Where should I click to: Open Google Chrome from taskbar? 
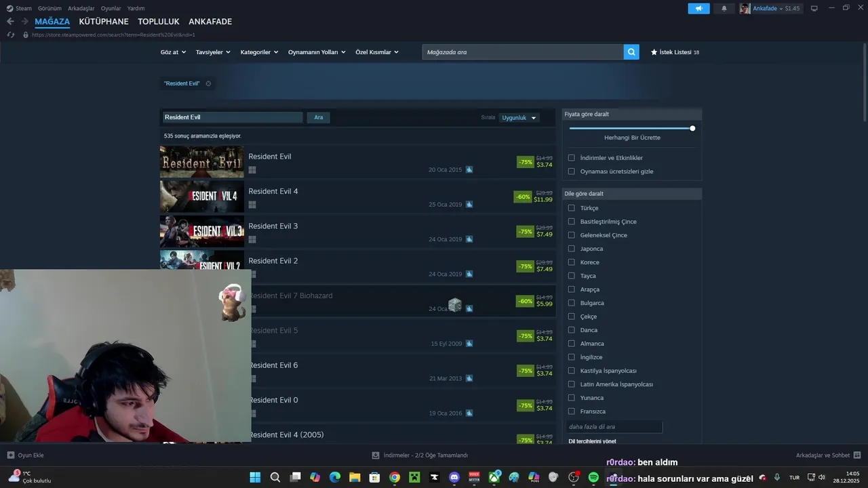click(x=395, y=477)
